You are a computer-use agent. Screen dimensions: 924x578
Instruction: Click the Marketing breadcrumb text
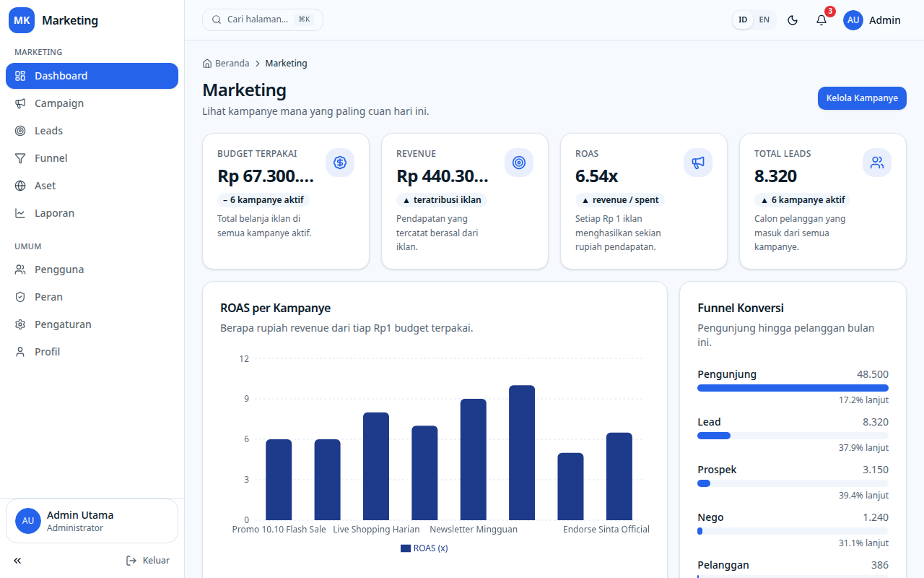pos(286,64)
